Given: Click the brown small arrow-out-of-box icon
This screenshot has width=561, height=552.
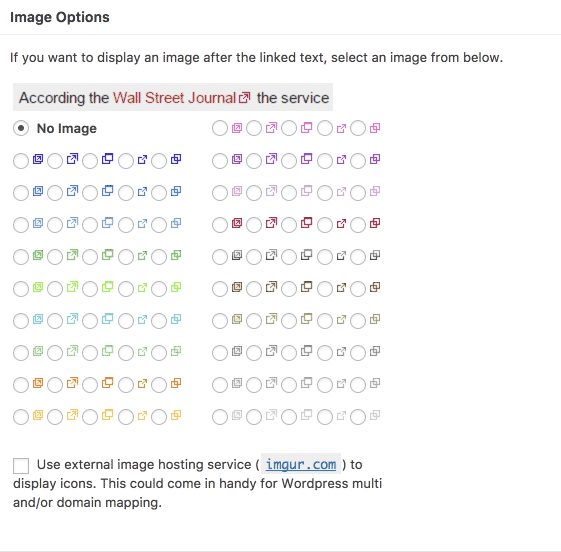Looking at the screenshot, I should (341, 288).
